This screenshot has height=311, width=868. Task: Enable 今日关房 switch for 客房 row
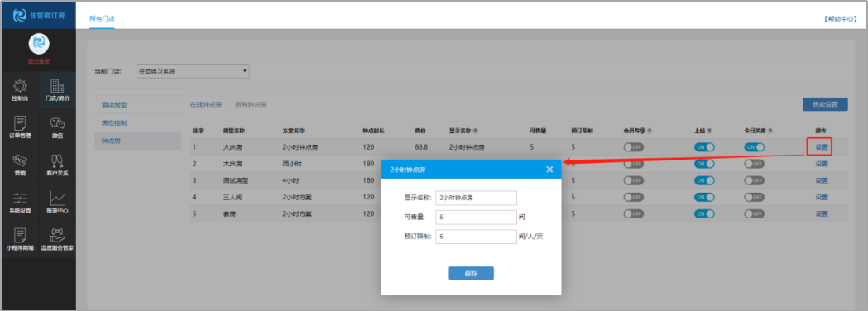coord(754,213)
